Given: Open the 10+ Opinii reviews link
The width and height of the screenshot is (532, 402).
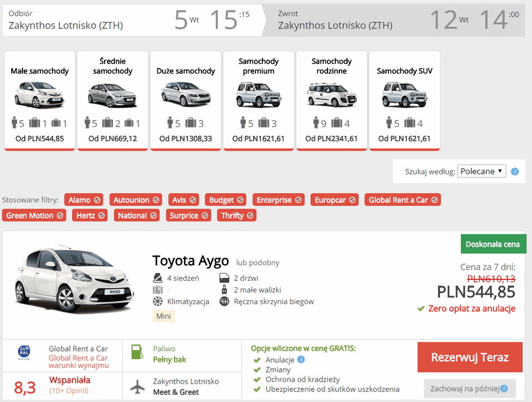Looking at the screenshot, I should pyautogui.click(x=69, y=390).
